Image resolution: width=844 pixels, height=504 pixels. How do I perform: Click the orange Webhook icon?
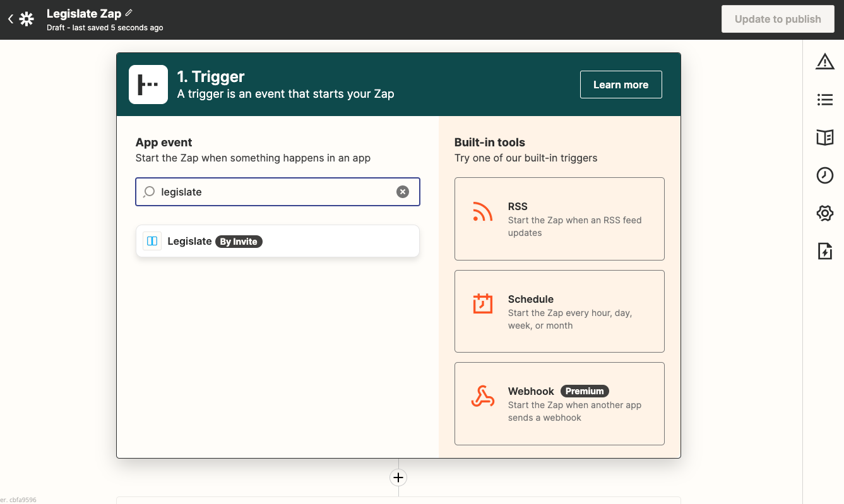click(482, 396)
